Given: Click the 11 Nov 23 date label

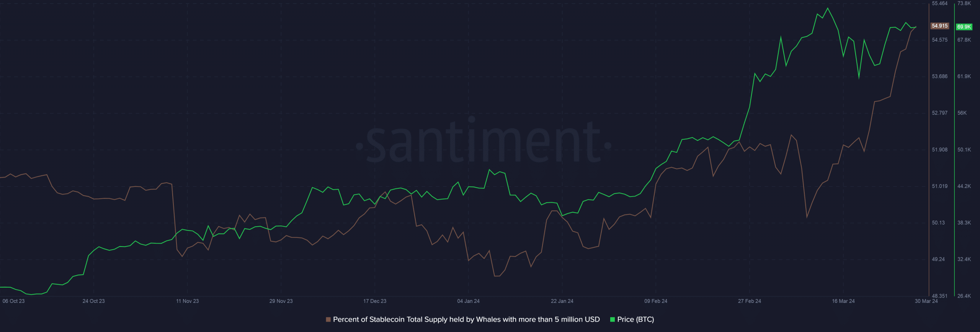Looking at the screenshot, I should 187,301.
